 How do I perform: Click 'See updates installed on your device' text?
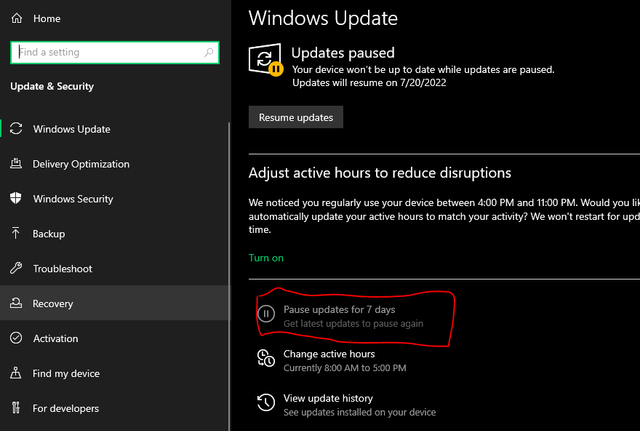pos(360,412)
